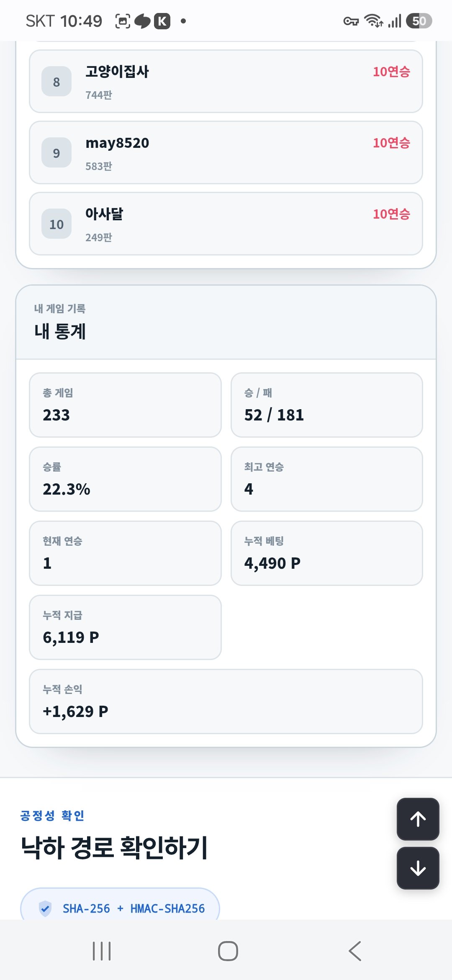Tap the scroll-to-top arrow button
Viewport: 452px width, 980px height.
(418, 819)
